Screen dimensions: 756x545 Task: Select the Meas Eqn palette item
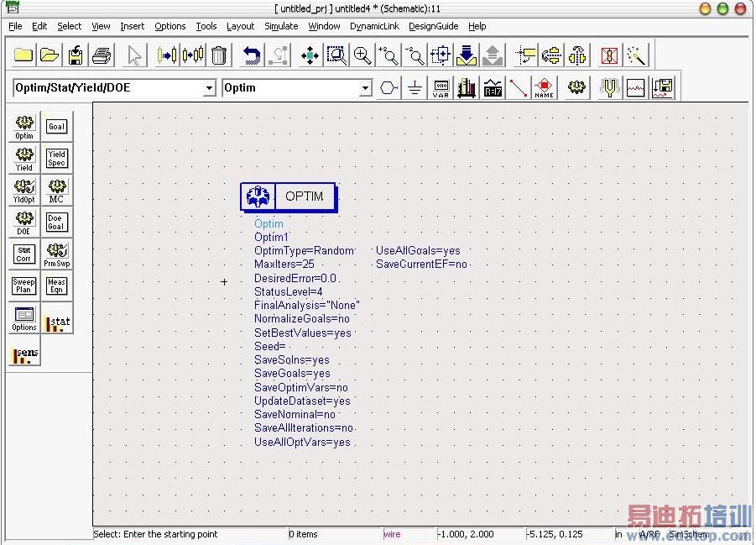[x=56, y=286]
